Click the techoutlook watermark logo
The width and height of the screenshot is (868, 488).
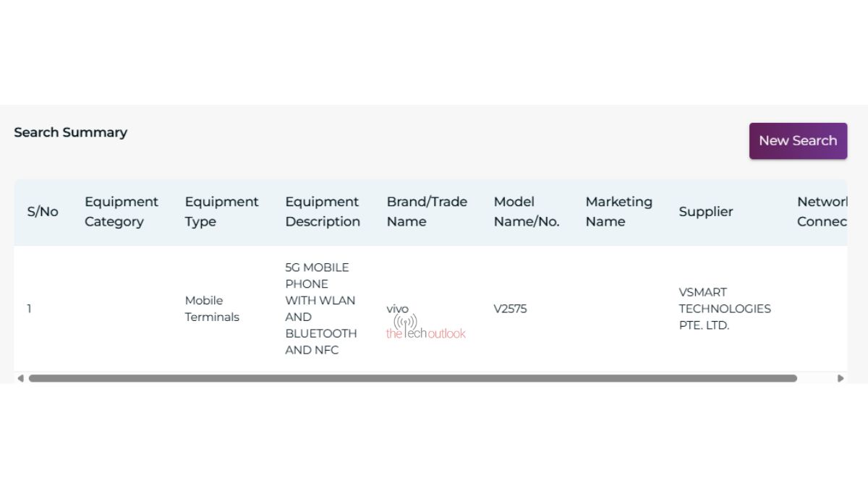pos(426,328)
